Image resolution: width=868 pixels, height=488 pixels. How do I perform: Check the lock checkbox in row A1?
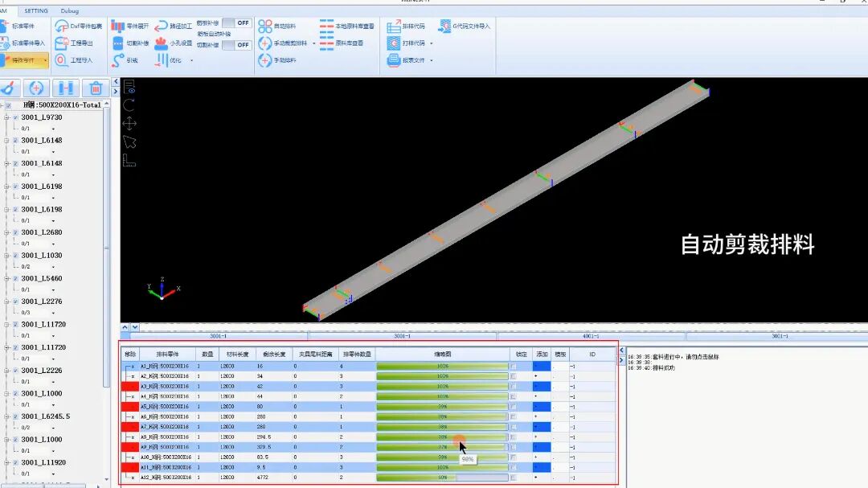(x=513, y=367)
